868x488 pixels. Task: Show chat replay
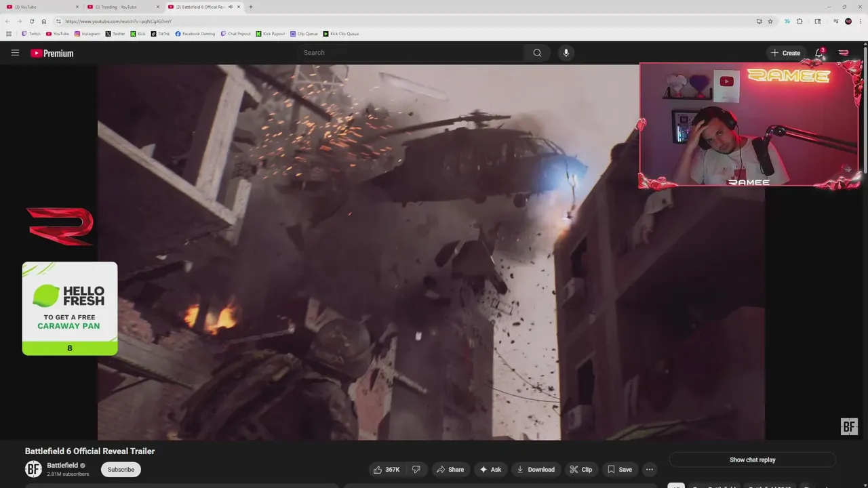coord(752,460)
